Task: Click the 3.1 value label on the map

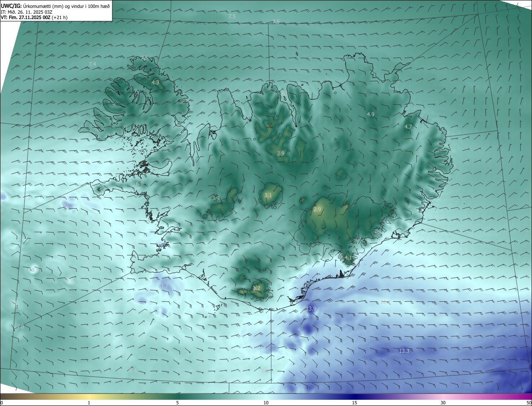Action: [x=268, y=195]
